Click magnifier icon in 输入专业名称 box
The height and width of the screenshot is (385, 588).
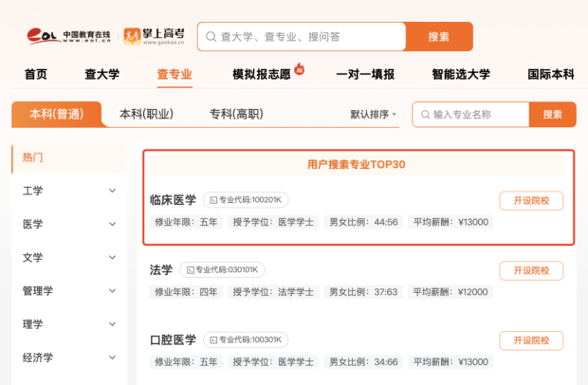click(x=425, y=115)
